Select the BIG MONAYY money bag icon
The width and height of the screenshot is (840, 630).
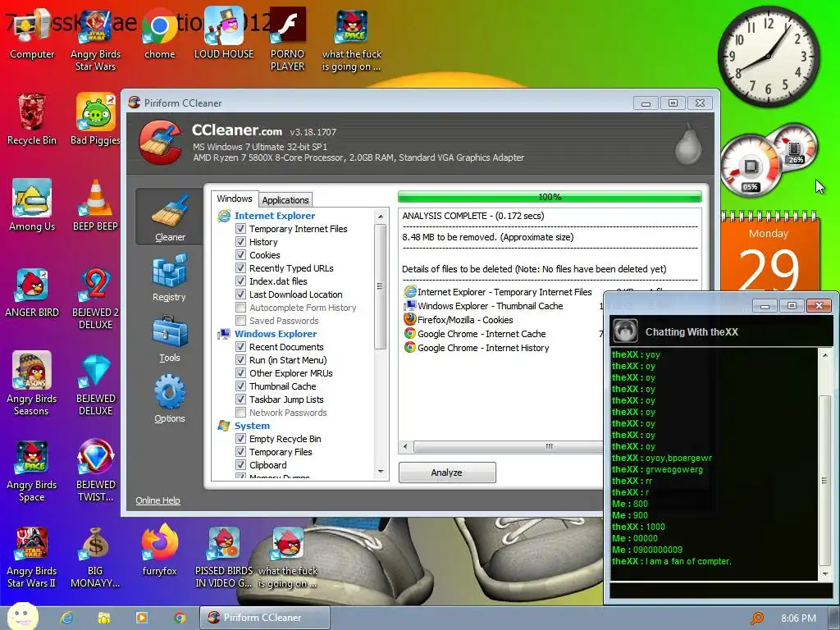(x=95, y=557)
